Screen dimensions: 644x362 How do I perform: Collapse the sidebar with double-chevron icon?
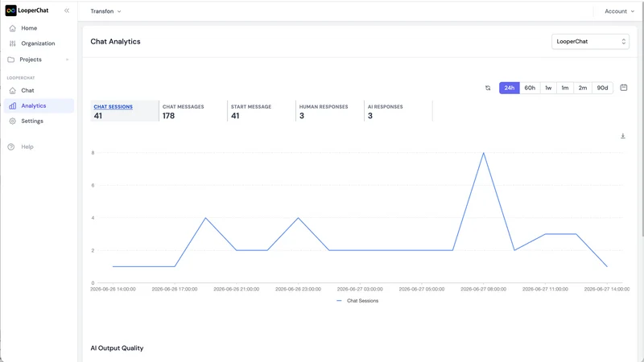pos(67,10)
